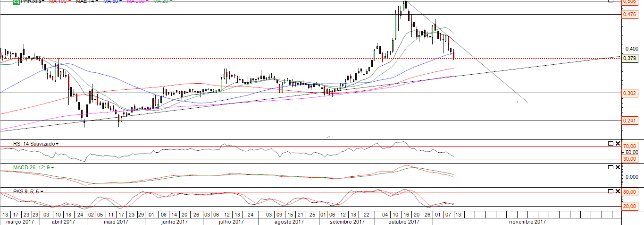
Task: Click the RSI 70,00 level label
Action: (x=630, y=146)
